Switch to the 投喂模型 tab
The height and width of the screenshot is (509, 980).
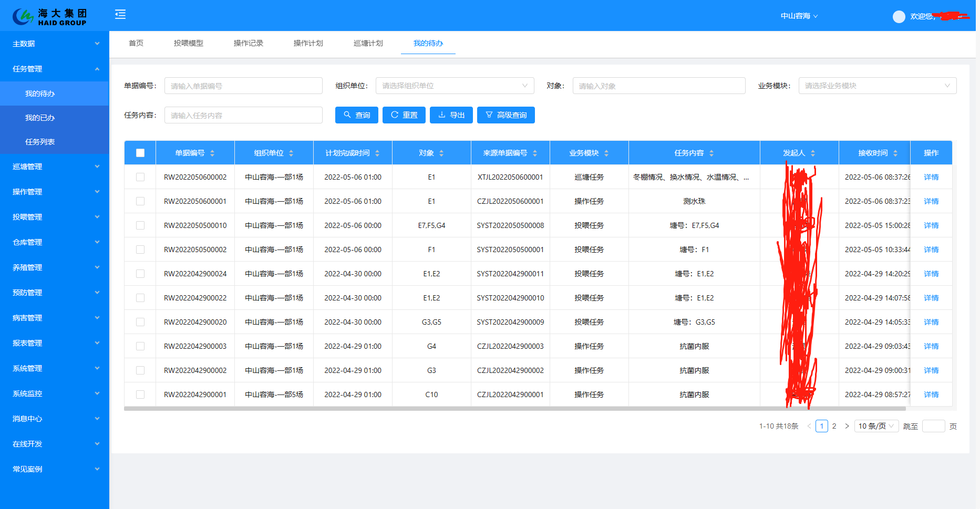(189, 43)
